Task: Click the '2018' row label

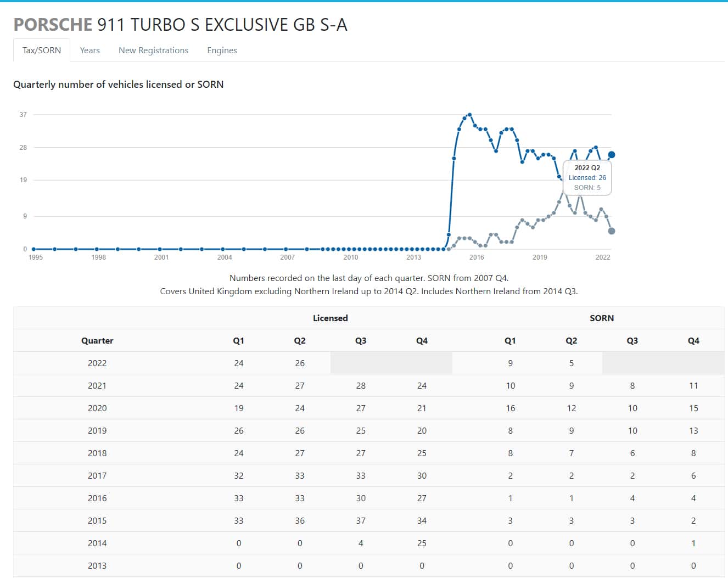Action: tap(97, 453)
